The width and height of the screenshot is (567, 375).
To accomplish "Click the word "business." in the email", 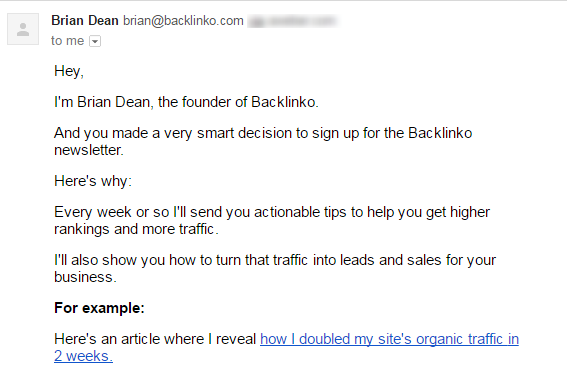I will (x=85, y=277).
